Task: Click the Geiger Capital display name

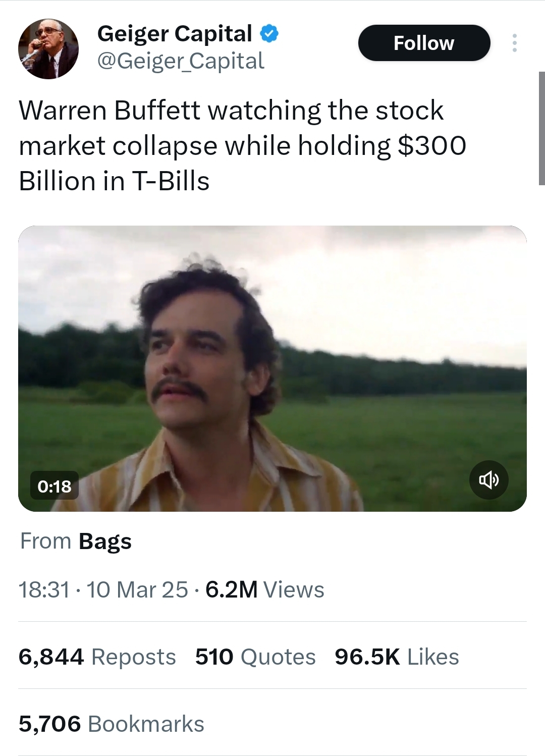Action: coord(175,34)
